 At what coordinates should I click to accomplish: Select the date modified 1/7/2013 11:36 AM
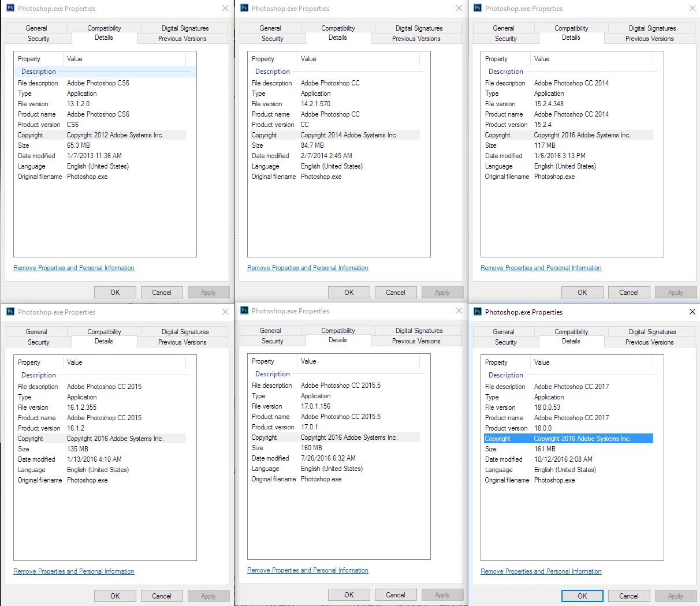click(94, 156)
